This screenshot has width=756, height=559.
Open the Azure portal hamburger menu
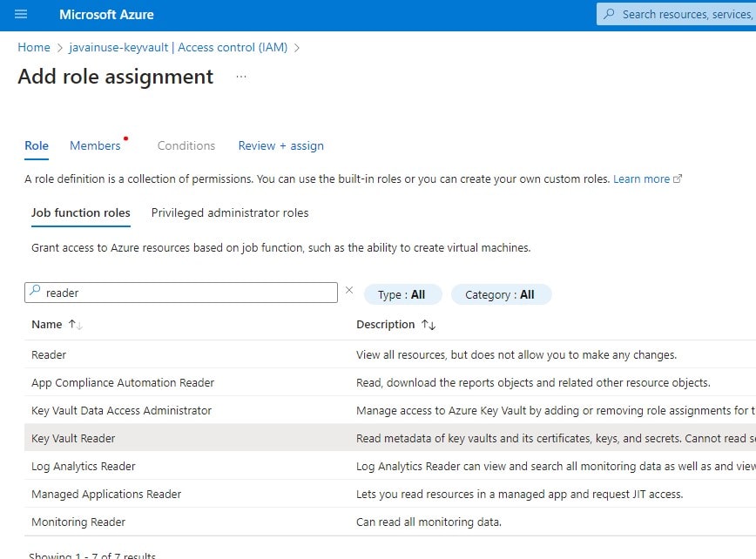click(x=21, y=15)
